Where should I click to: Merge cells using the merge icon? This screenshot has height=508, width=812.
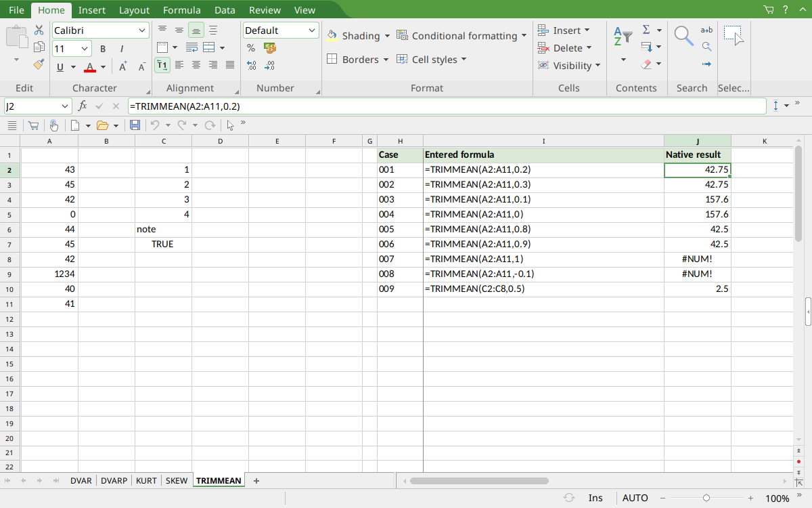[209, 47]
